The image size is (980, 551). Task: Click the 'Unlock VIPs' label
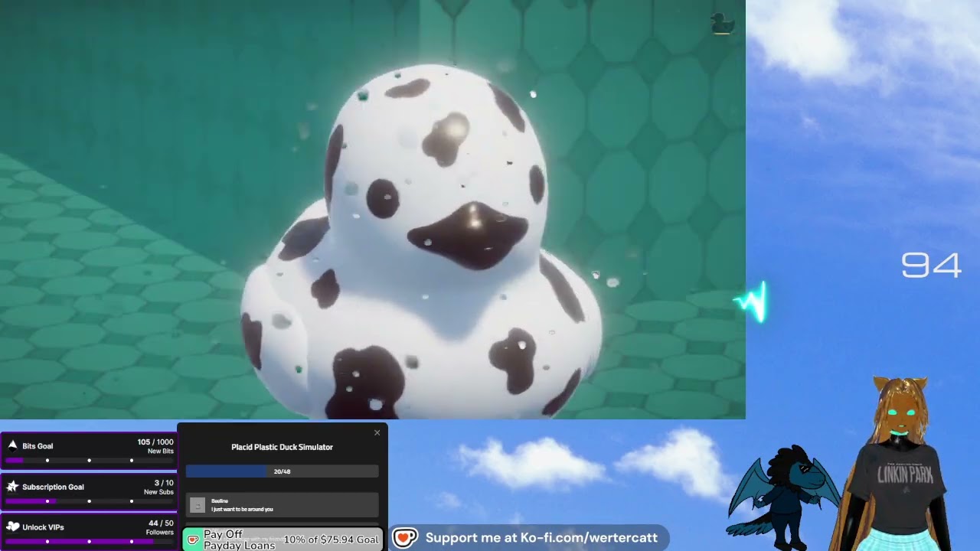[43, 527]
